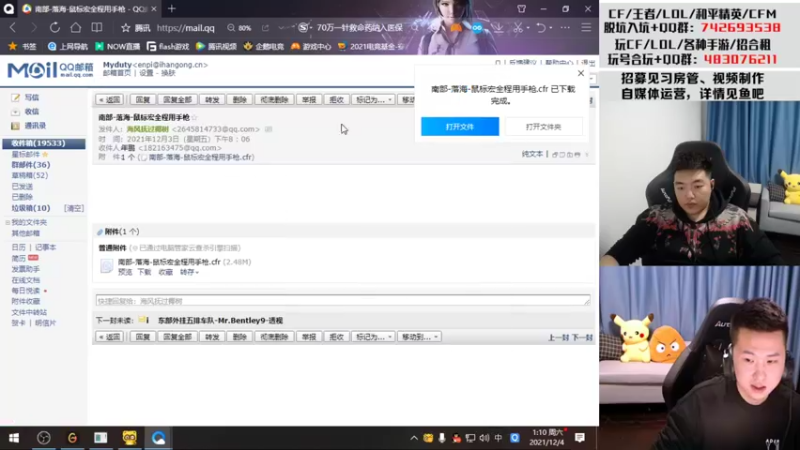Click the undo closed tab icon
Image resolution: width=800 pixels, height=450 pixels.
541,28
